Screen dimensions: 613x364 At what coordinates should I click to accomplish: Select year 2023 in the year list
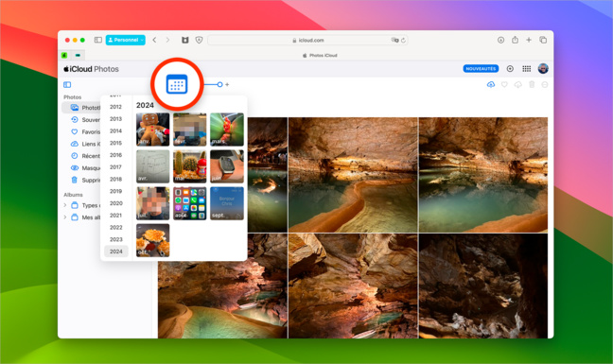pos(115,239)
